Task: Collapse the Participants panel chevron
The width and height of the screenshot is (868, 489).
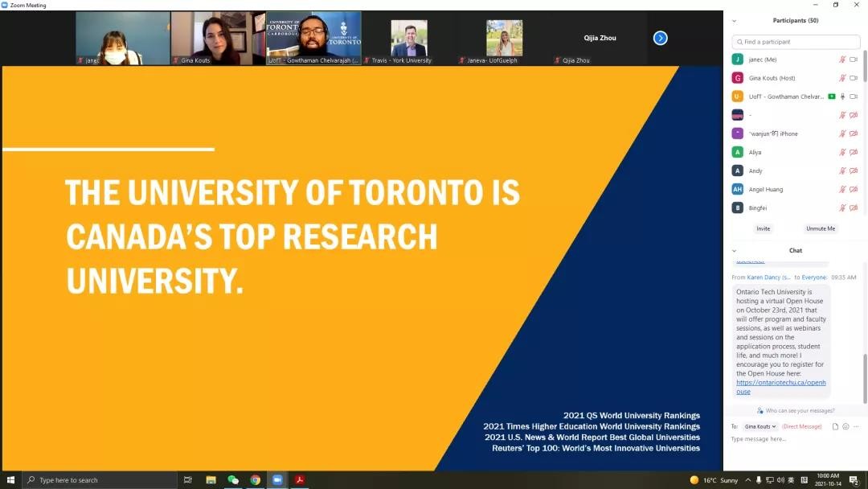Action: point(734,21)
